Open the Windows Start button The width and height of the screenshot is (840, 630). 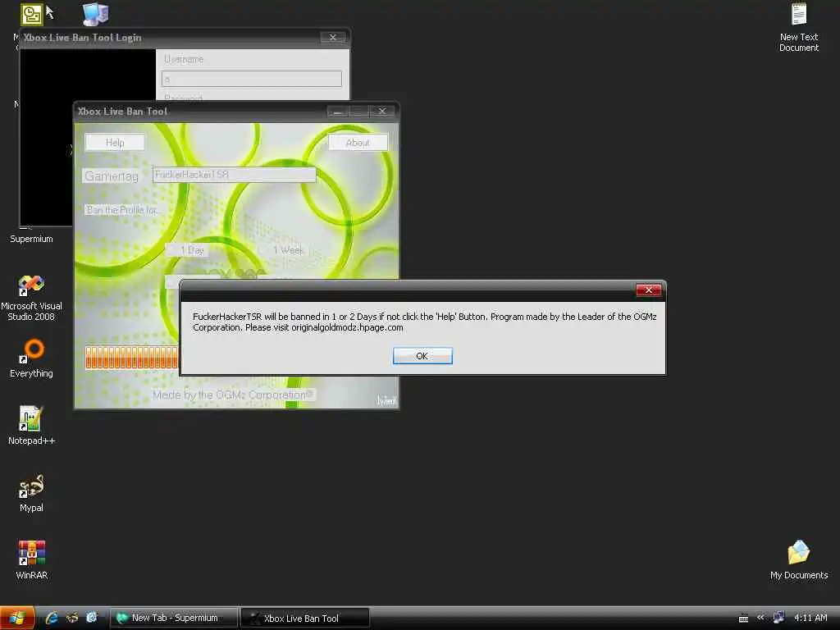(17, 619)
